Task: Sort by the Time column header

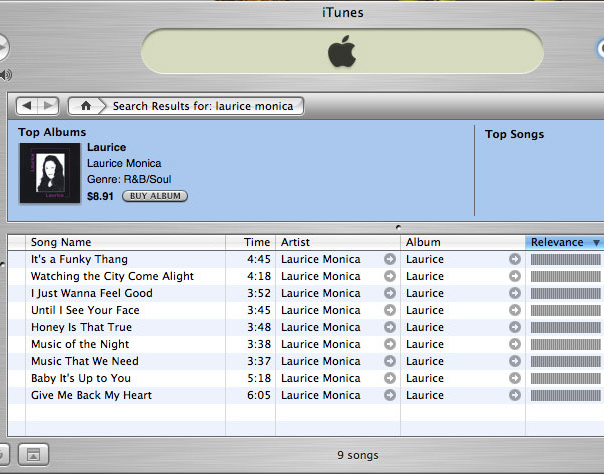Action: pyautogui.click(x=250, y=242)
